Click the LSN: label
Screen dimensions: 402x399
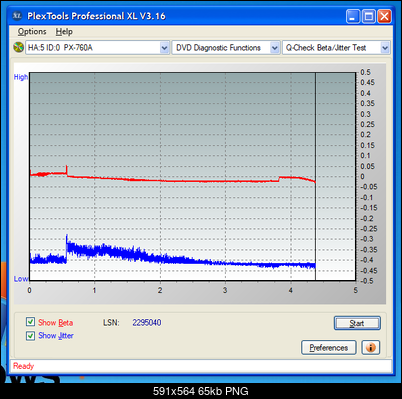[x=111, y=323]
